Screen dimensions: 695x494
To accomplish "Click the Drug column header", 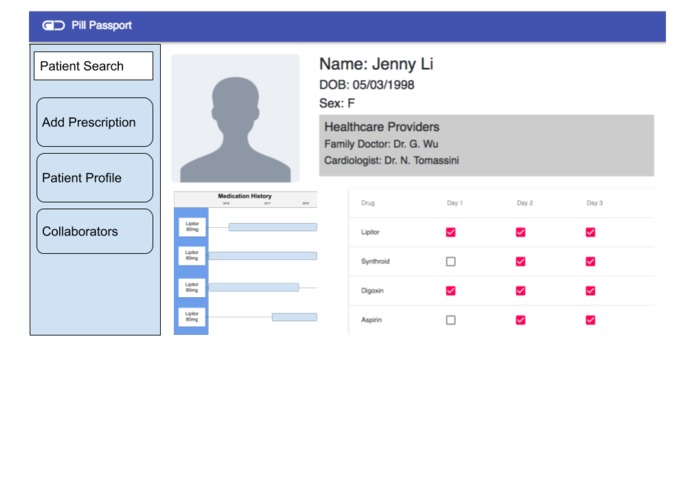I will click(x=368, y=203).
